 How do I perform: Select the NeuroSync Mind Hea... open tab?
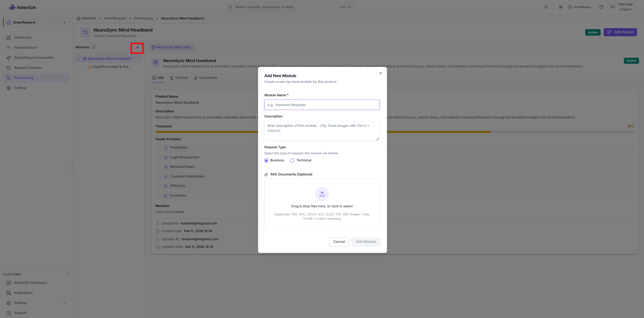172,47
